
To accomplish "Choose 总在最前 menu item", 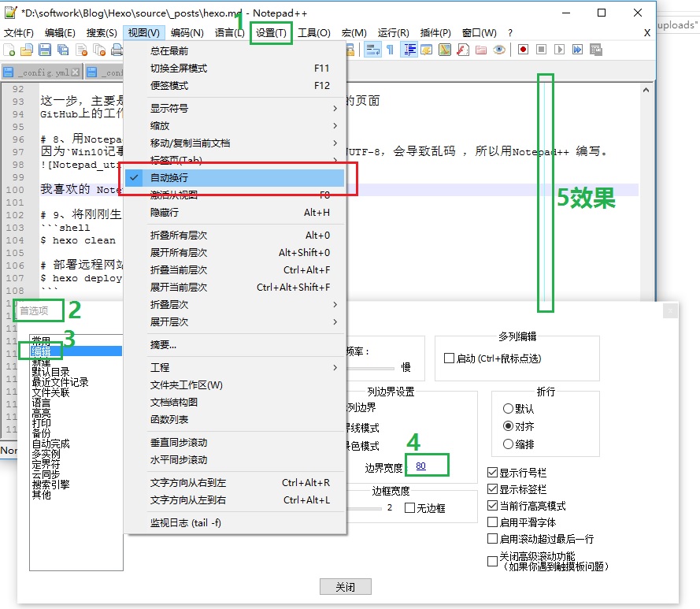I will click(x=235, y=51).
